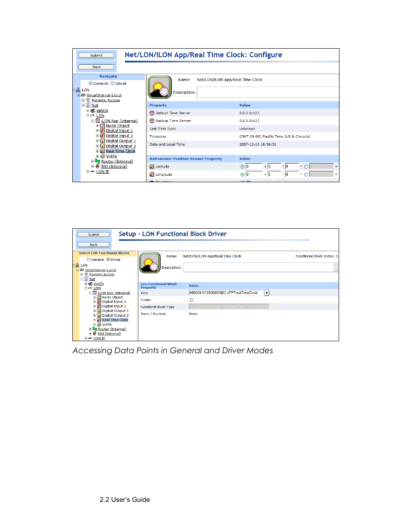The image size is (411, 532).
Task: Tick the Hidden checkbox
Action: click(192, 300)
